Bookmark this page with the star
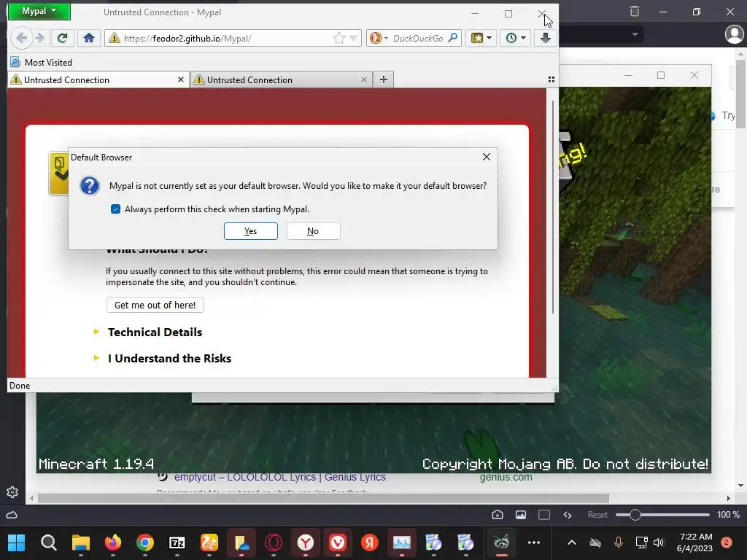This screenshot has width=747, height=560. click(x=339, y=38)
